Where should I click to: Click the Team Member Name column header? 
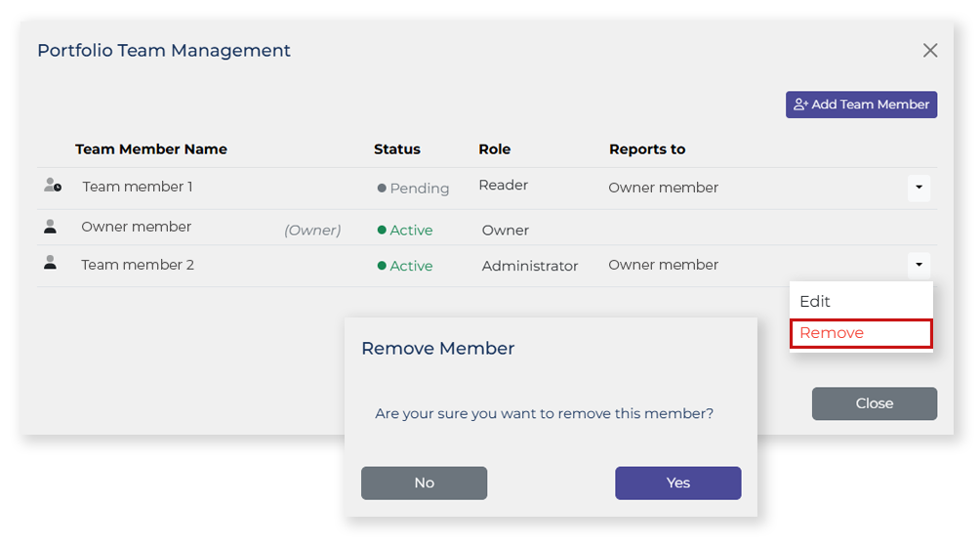pyautogui.click(x=151, y=148)
